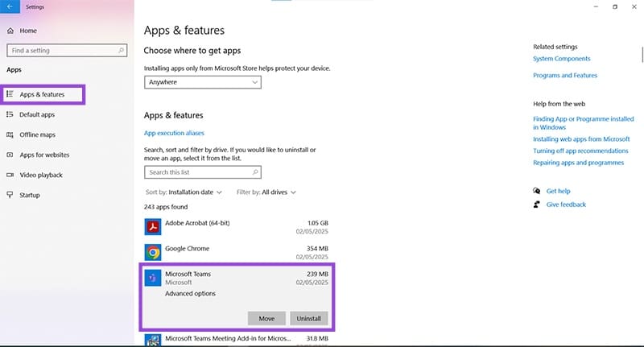
Task: Click the Find a setting search box
Action: click(x=67, y=51)
